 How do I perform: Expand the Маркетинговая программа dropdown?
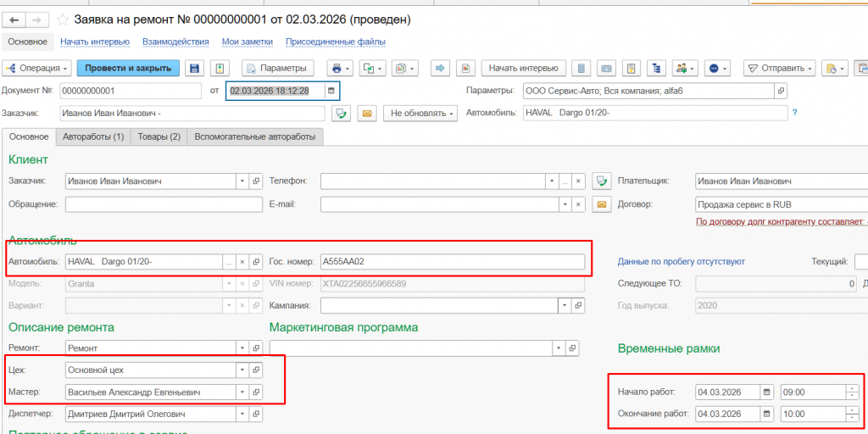point(559,348)
